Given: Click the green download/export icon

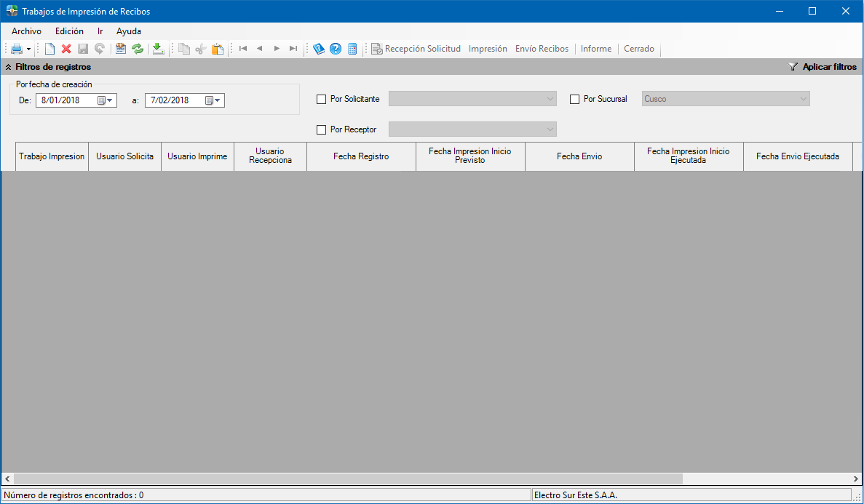Looking at the screenshot, I should [158, 49].
